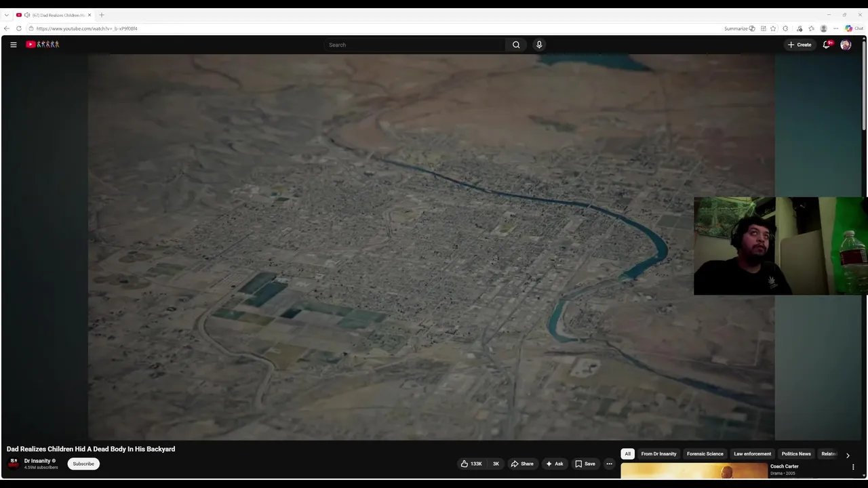Save video to a playlist
The image size is (868, 488).
[585, 464]
